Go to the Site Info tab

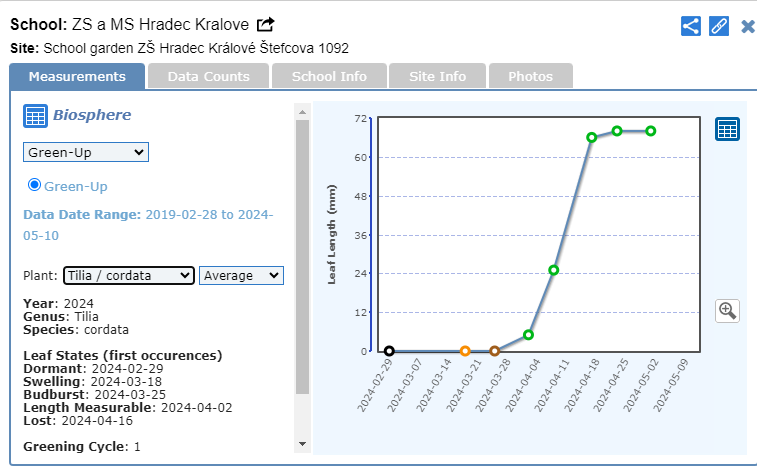click(x=438, y=76)
